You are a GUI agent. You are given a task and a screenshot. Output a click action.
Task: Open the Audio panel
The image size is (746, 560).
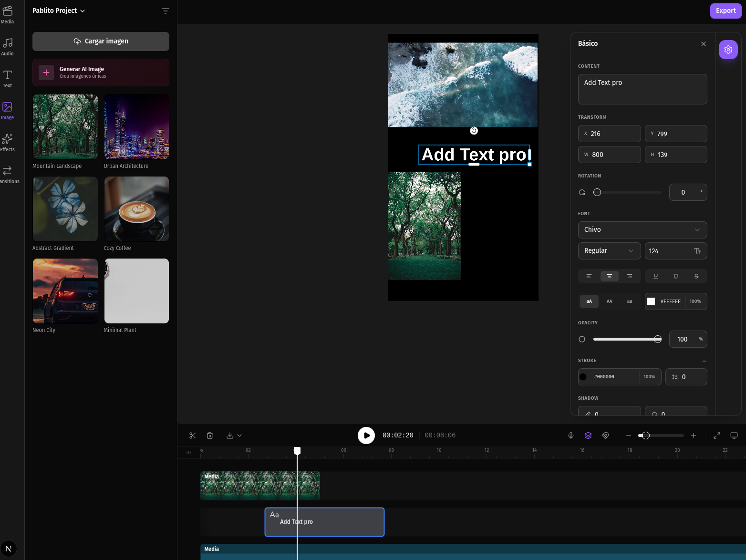point(7,46)
